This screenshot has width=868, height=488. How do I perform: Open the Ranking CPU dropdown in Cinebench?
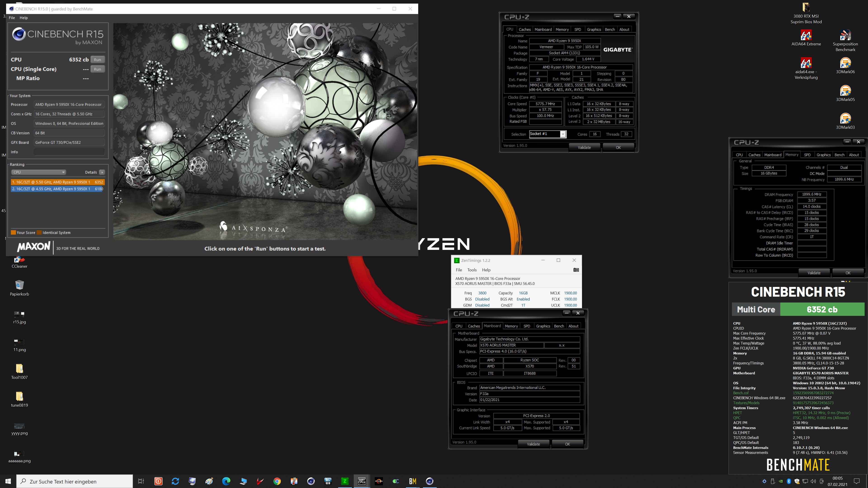[x=38, y=172]
